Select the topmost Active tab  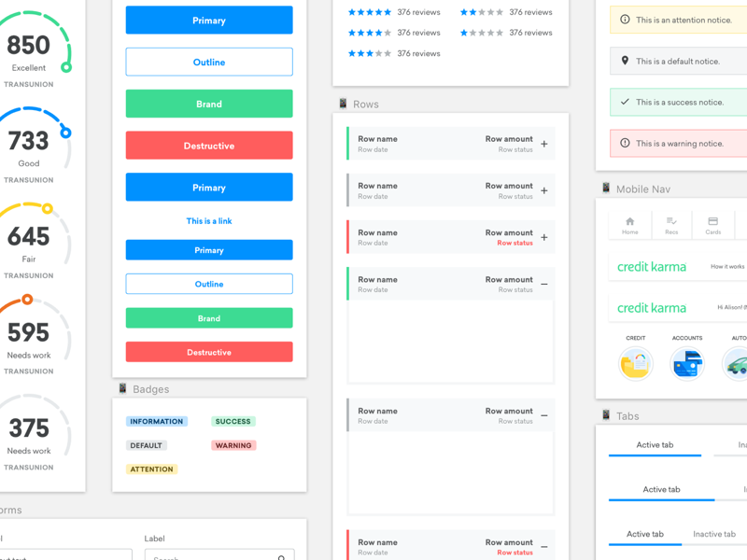pos(655,445)
